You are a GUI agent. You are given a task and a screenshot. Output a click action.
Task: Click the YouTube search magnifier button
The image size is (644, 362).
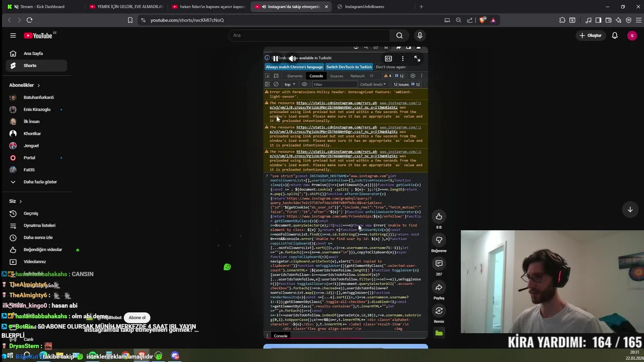point(399,35)
